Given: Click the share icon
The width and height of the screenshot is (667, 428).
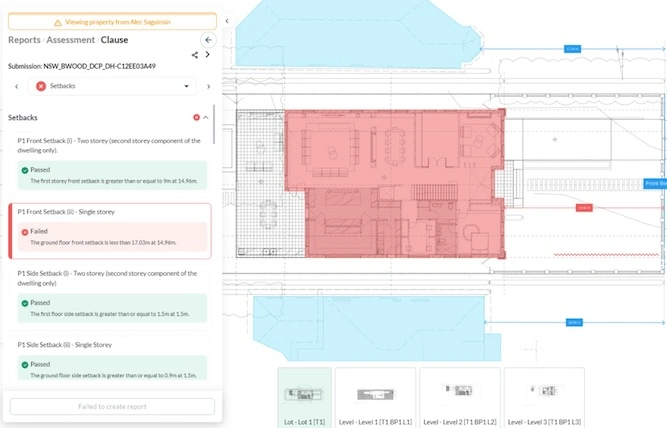Looking at the screenshot, I should pos(195,55).
